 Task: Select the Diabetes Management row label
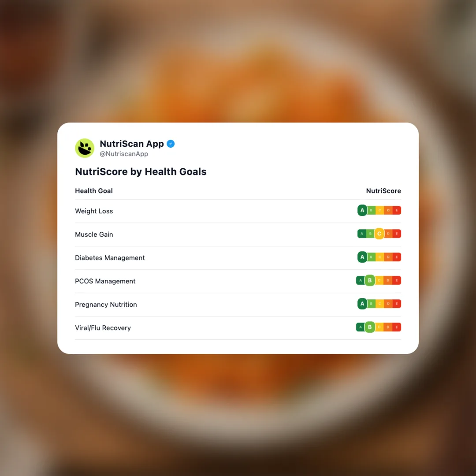[x=110, y=258]
